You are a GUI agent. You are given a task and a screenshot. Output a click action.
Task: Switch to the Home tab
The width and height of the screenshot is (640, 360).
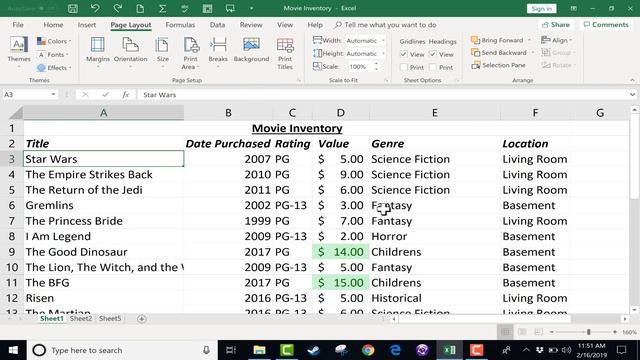coord(53,25)
